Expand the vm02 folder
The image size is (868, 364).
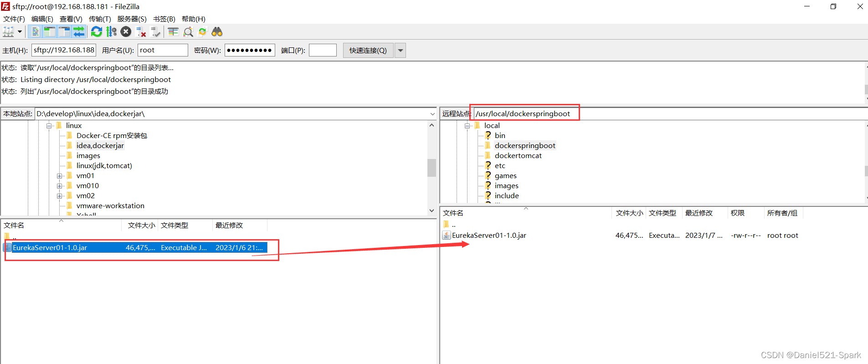(x=59, y=196)
